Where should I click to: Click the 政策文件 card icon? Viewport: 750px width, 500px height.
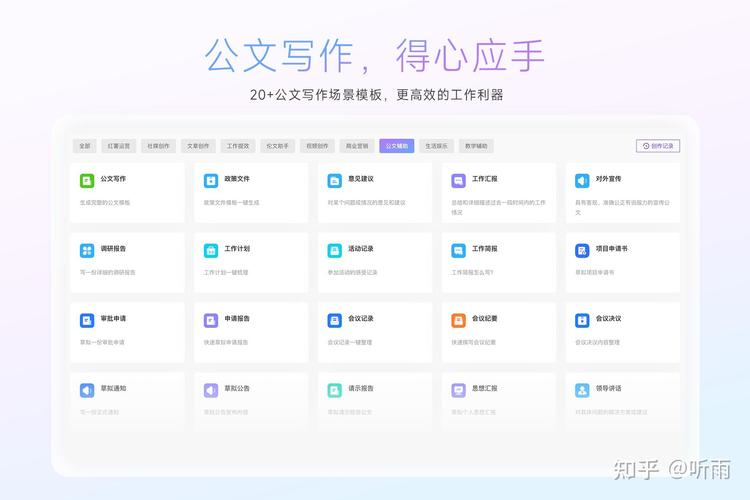pos(211,181)
